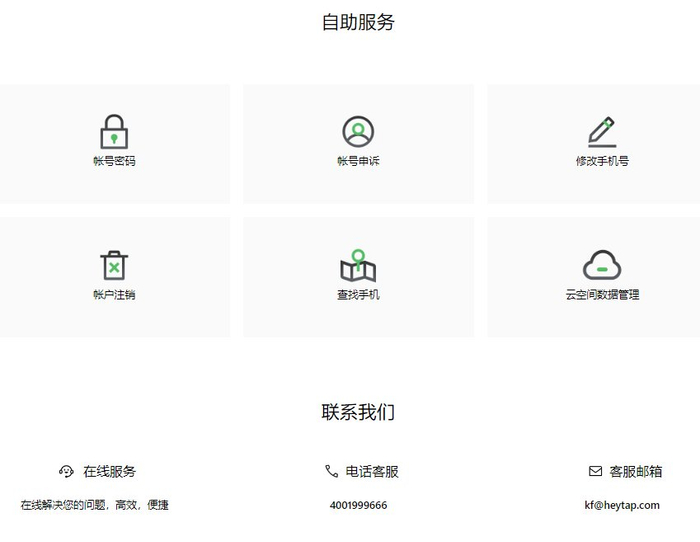Select the 帐户注销 label
Screen dimensions: 700x542
pos(114,295)
